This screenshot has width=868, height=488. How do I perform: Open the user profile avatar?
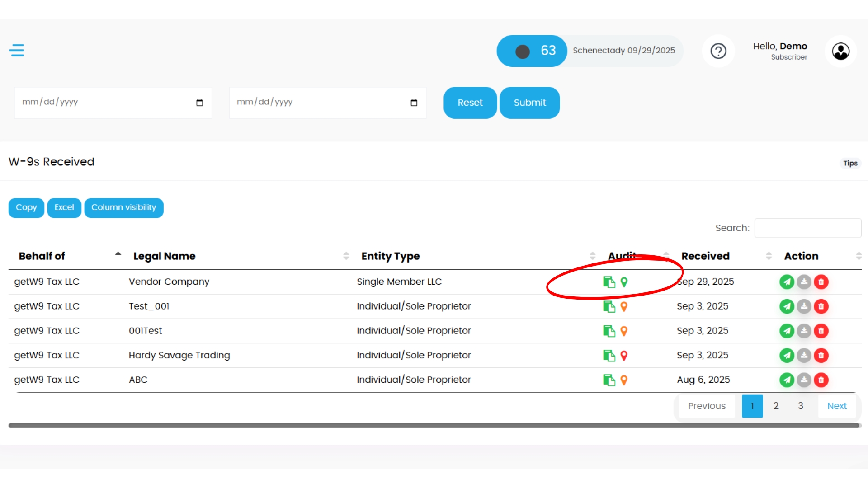(x=840, y=51)
